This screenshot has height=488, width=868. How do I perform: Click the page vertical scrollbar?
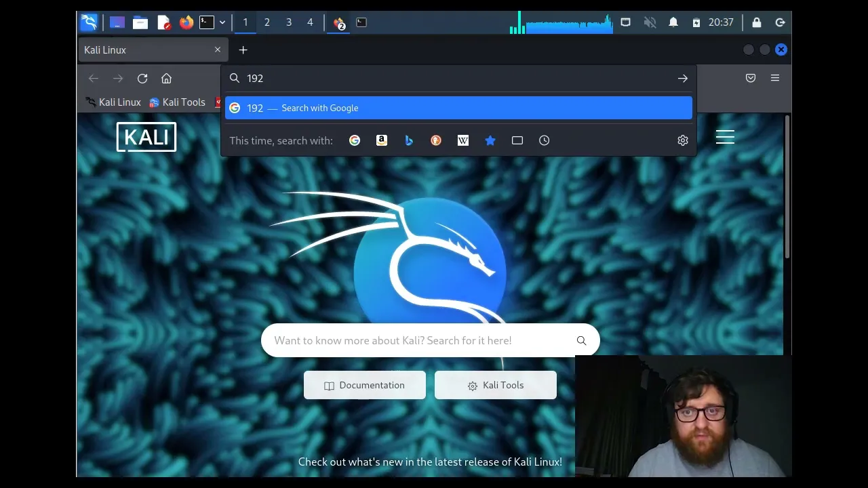(x=787, y=186)
